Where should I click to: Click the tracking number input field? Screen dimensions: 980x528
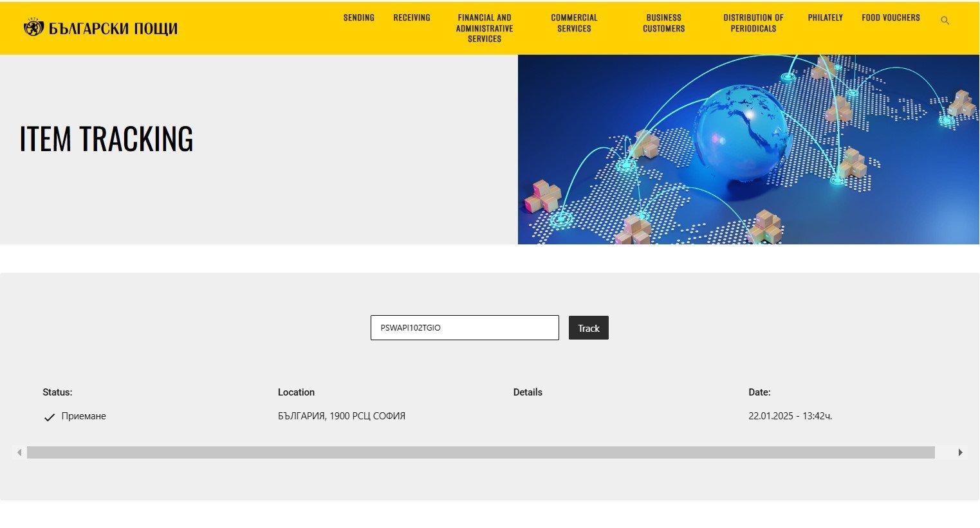(x=464, y=328)
